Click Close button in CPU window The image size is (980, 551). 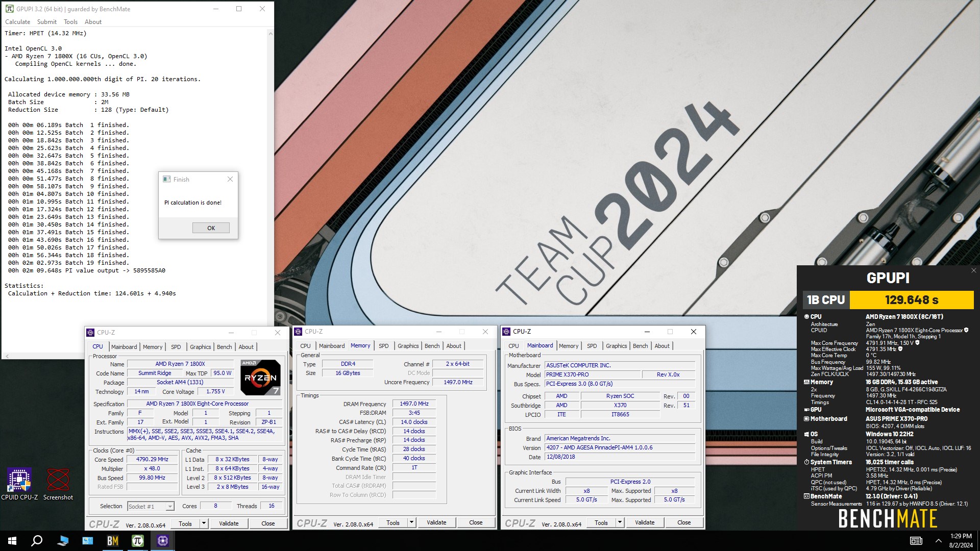(x=268, y=523)
